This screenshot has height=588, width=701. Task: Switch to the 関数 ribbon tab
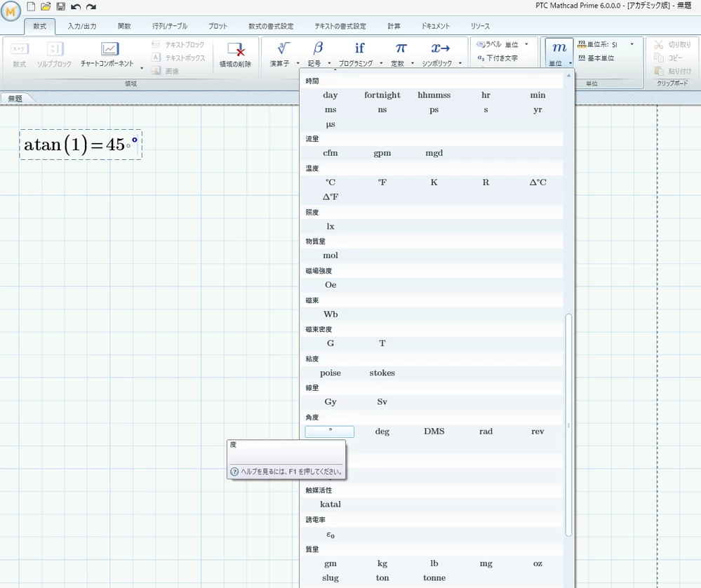coord(124,27)
